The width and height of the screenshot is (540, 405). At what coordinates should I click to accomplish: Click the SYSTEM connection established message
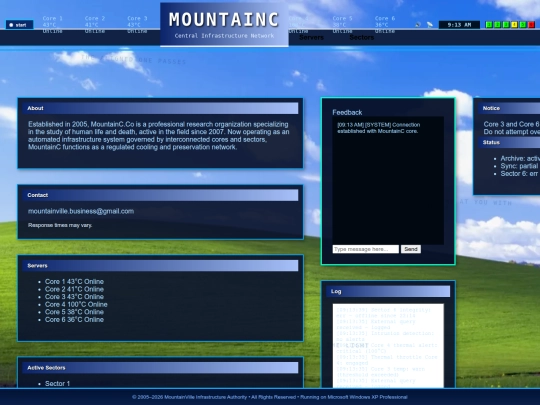coord(378,128)
